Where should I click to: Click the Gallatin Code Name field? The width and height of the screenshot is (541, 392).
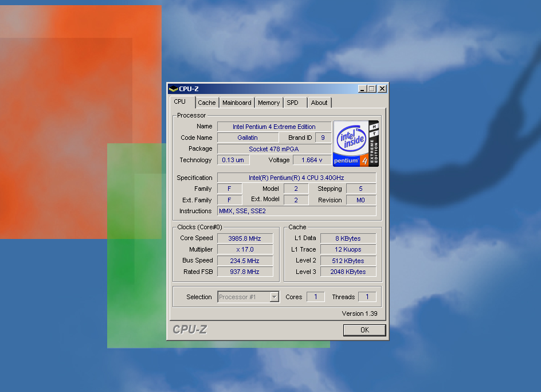(248, 138)
